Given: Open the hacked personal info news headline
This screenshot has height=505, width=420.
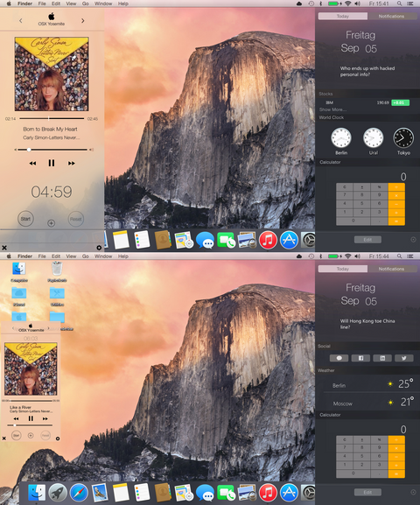Looking at the screenshot, I should 367,71.
